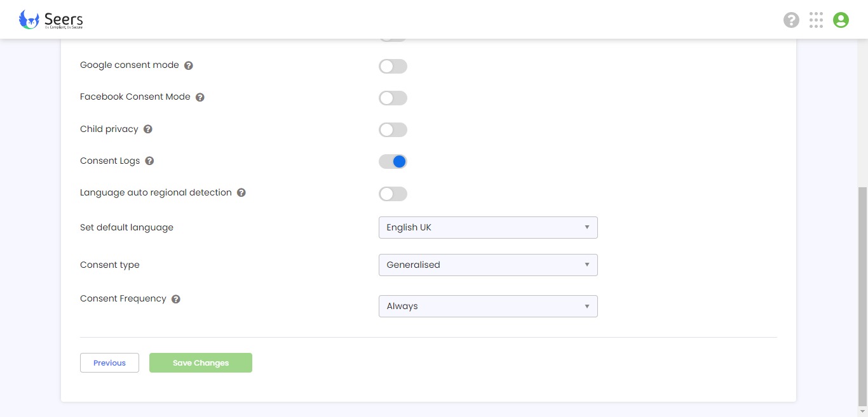Click help icon next to Consent Frequency
Screen dimensions: 868x417
[176, 299]
